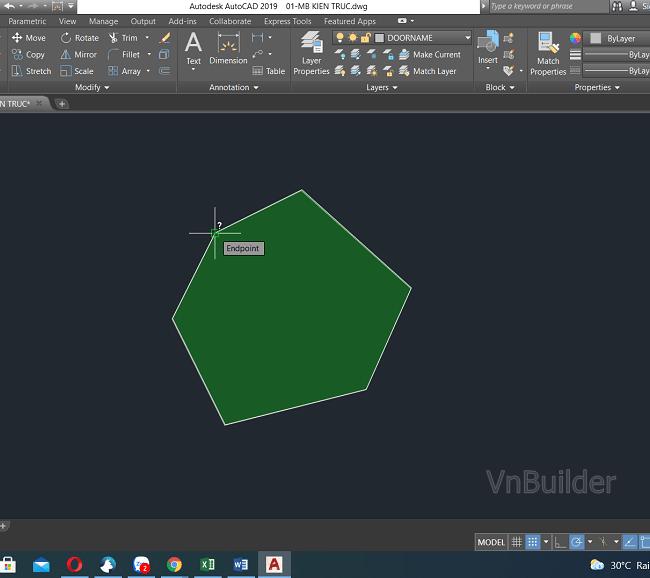Click Match Properties tool
Image resolution: width=650 pixels, height=578 pixels.
tap(548, 53)
